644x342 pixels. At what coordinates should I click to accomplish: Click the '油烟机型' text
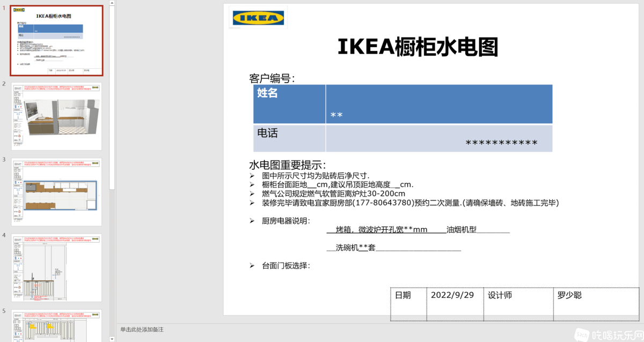(x=462, y=230)
